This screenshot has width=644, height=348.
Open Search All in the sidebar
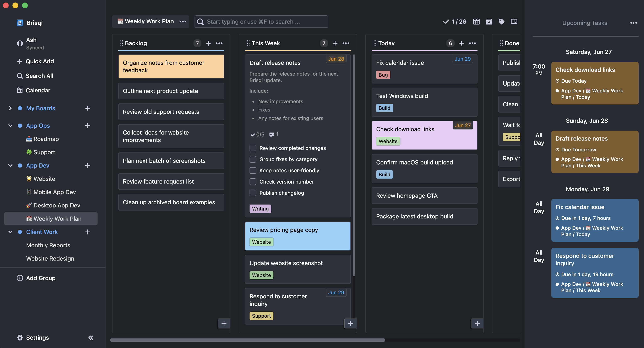point(35,76)
